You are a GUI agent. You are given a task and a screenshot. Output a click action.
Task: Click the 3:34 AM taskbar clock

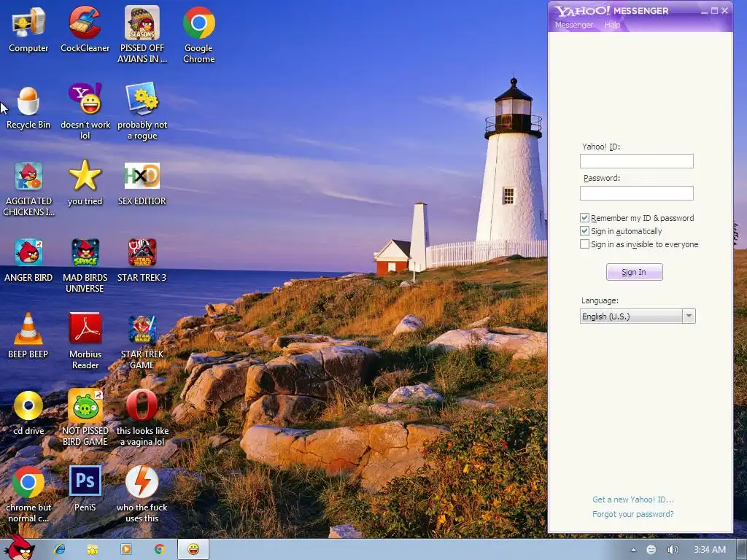pyautogui.click(x=709, y=550)
